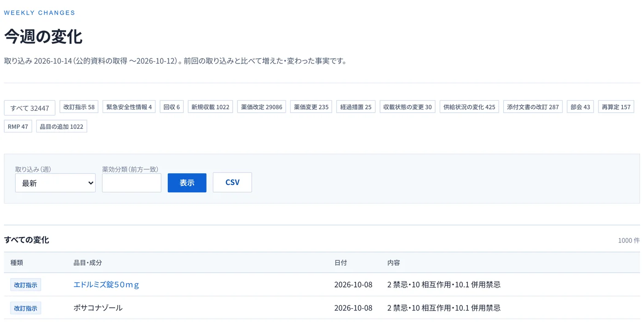Open the 取り込み(週) dropdown
The height and width of the screenshot is (322, 644).
[55, 183]
